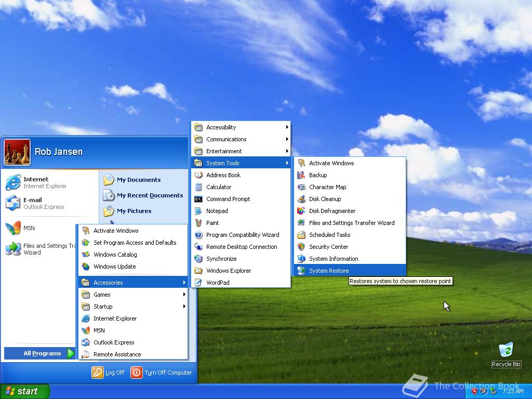Click Windows Catalog icon
This screenshot has height=399, width=532.
[x=86, y=255]
